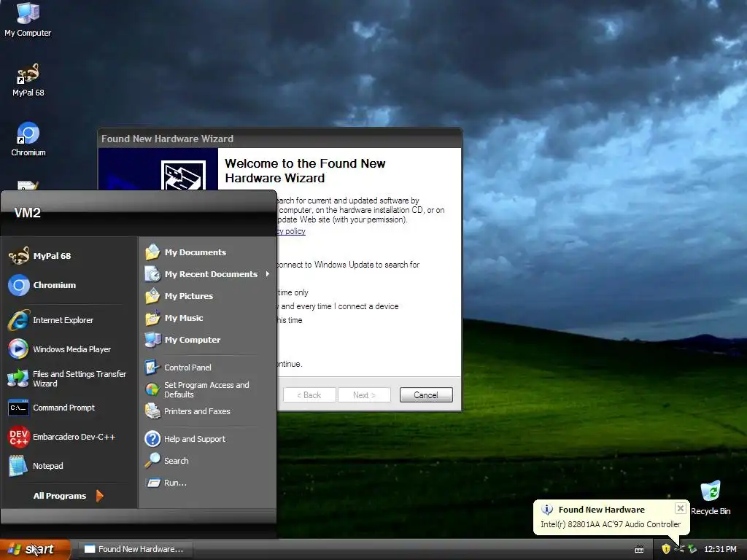The width and height of the screenshot is (747, 560).
Task: Expand All Programs menu
Action: [x=68, y=496]
